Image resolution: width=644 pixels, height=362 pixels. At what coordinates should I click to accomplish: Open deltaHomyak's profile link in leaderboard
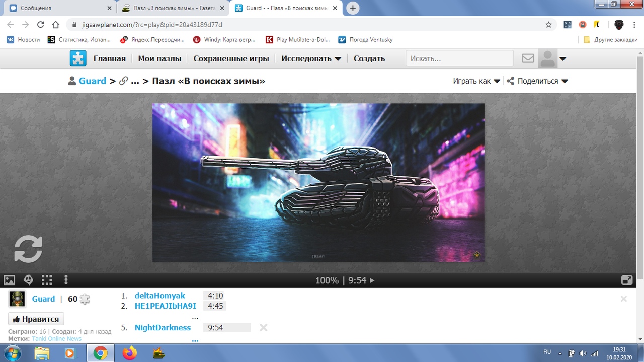coord(160,296)
